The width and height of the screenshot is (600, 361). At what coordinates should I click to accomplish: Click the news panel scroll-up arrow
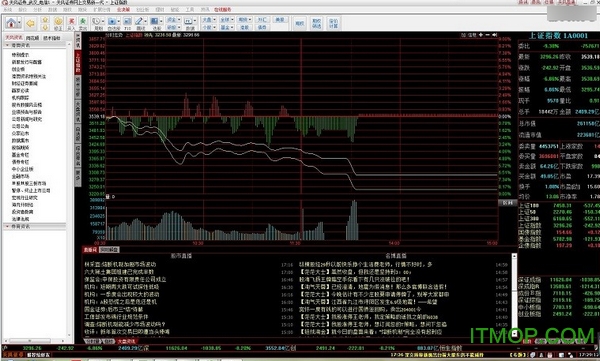pos(514,256)
